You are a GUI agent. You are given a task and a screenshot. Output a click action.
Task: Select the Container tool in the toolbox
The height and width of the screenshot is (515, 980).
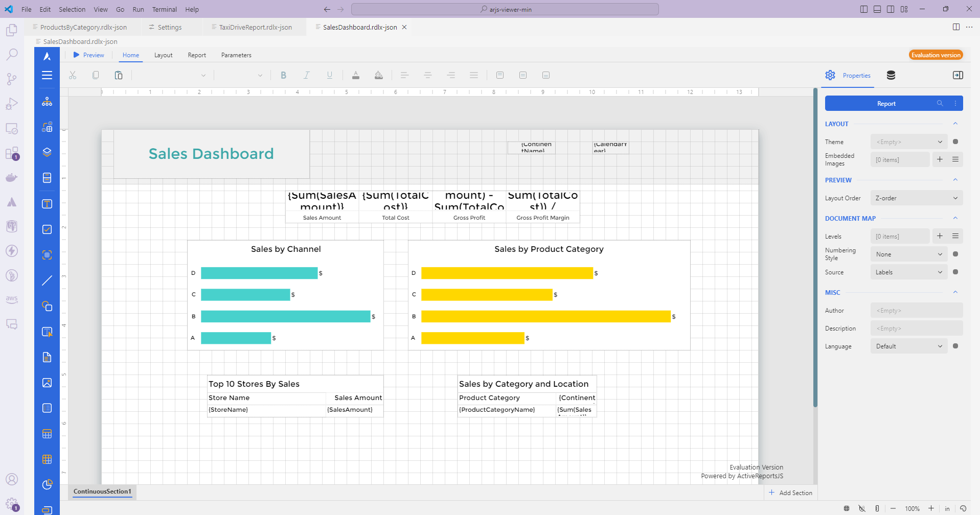47,255
